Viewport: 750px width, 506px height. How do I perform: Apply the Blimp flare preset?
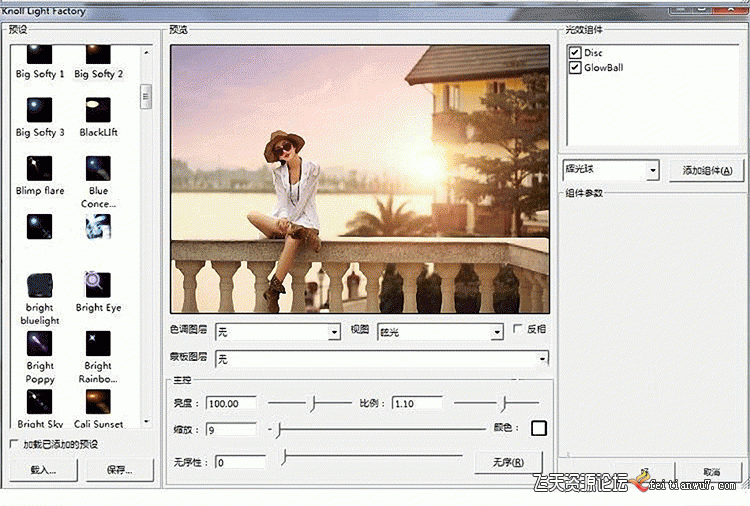click(40, 176)
